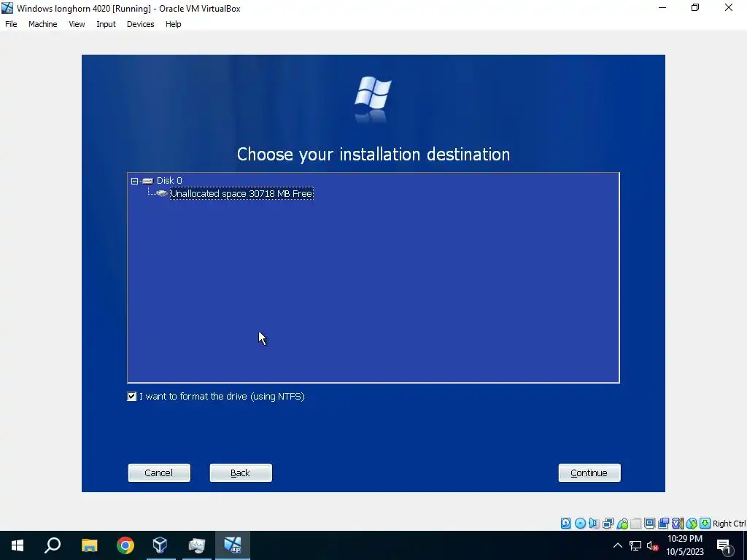Open File Explorer from the taskbar

[89, 545]
